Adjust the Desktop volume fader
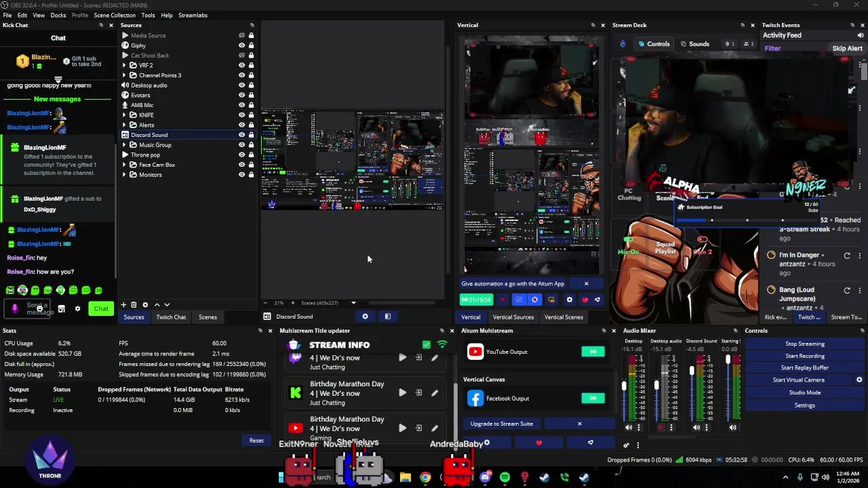The width and height of the screenshot is (868, 488). 624,386
